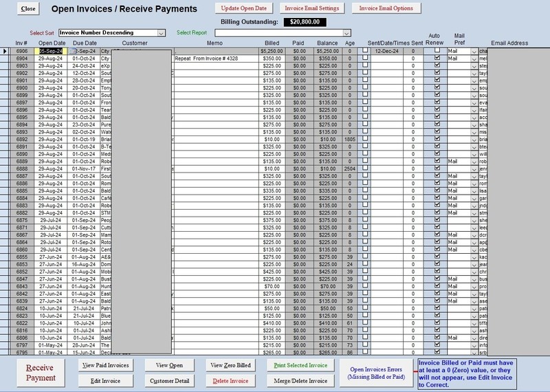Check the Sent checkbox for invoice 6892
Viewport: 550px width, 392px height.
(x=365, y=138)
